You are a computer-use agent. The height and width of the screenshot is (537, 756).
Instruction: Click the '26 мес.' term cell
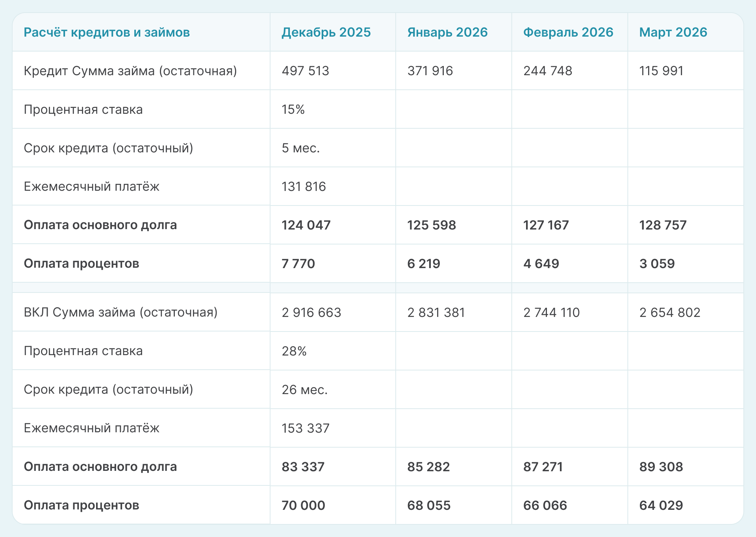(x=304, y=390)
